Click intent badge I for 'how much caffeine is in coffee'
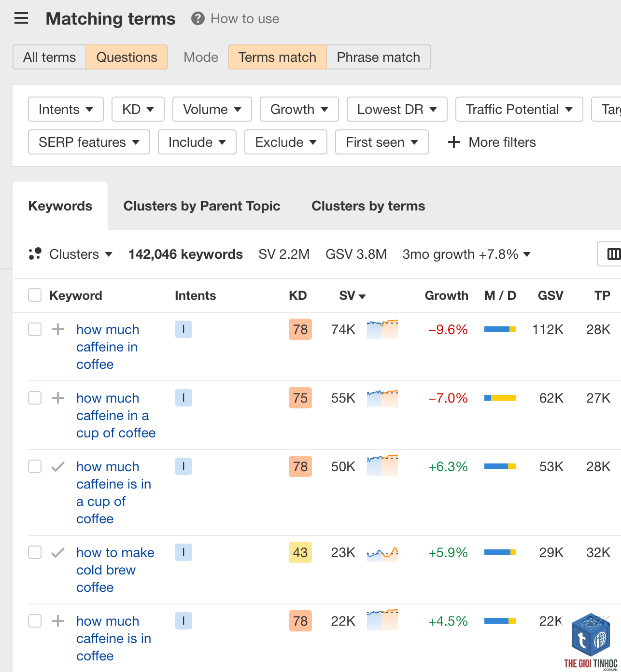Image resolution: width=621 pixels, height=672 pixels. click(x=183, y=621)
